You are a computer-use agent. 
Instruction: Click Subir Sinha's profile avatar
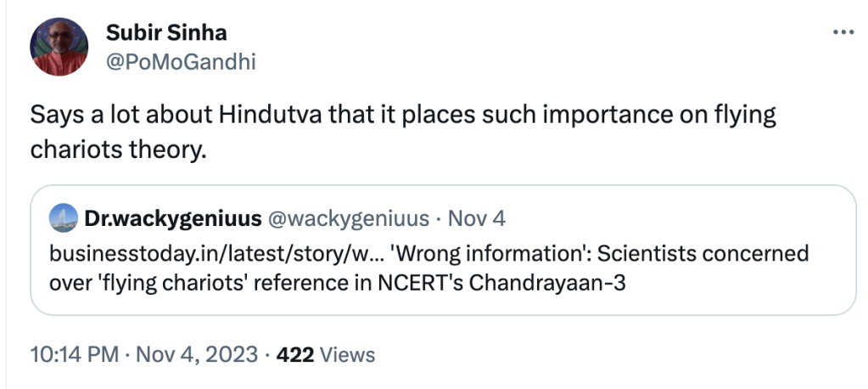point(59,48)
